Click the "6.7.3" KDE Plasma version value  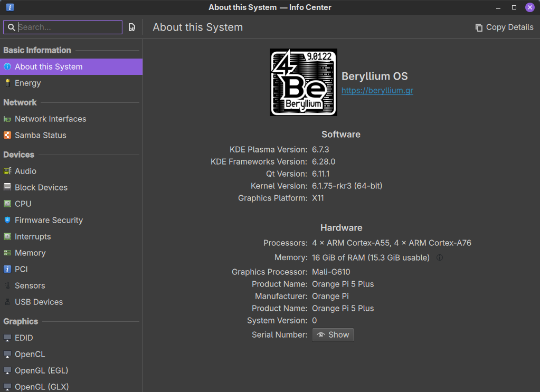coord(320,149)
